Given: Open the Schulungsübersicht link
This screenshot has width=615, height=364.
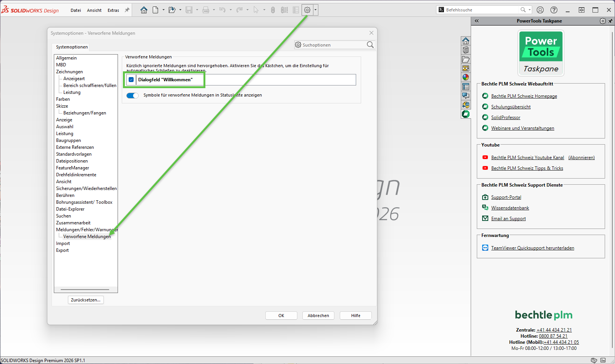Looking at the screenshot, I should click(511, 107).
